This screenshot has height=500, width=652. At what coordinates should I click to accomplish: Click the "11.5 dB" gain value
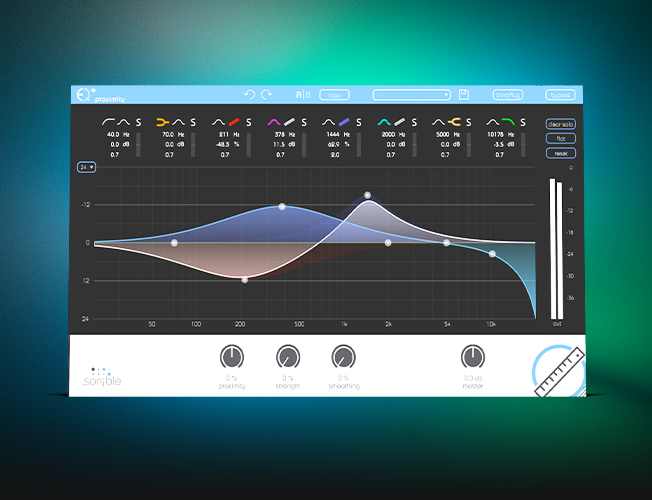tap(284, 144)
